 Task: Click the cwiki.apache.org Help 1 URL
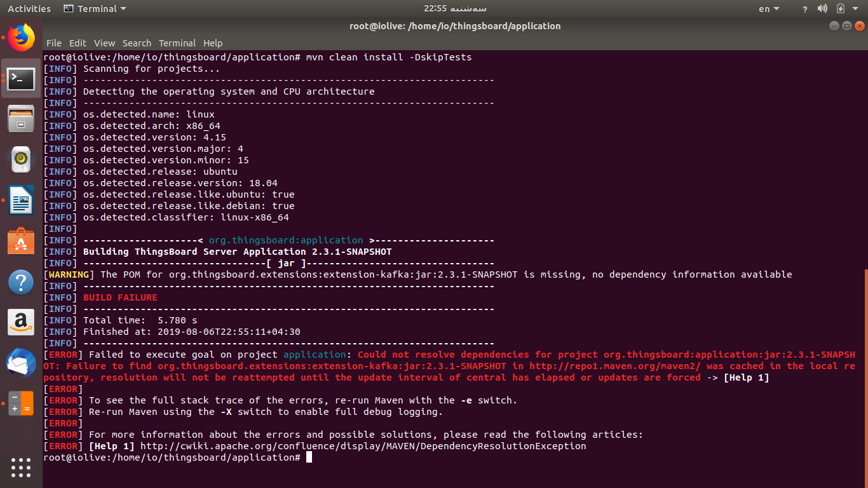(x=363, y=446)
